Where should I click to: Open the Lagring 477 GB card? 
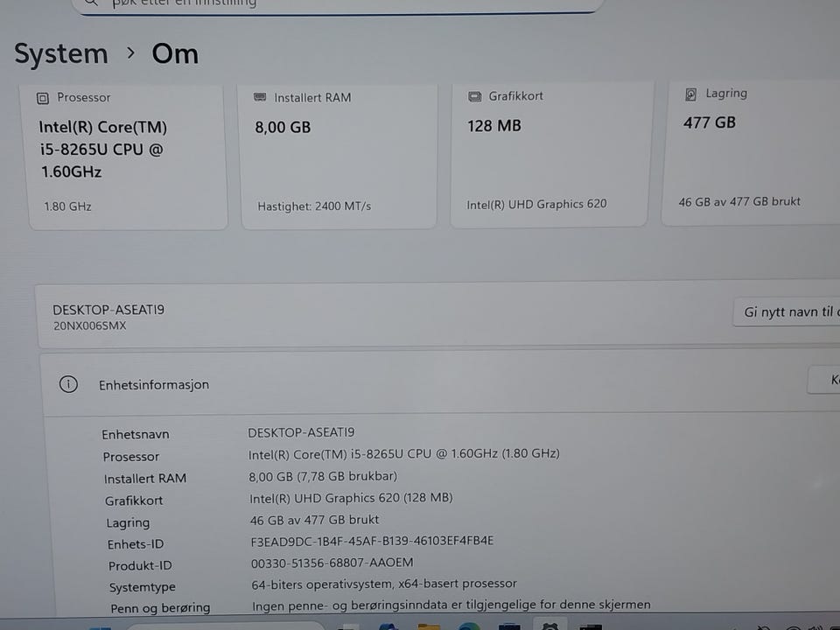point(751,153)
